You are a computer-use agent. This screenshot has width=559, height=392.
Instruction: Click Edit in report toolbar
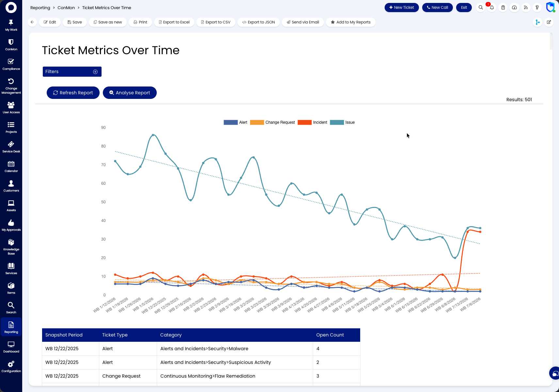(x=50, y=22)
